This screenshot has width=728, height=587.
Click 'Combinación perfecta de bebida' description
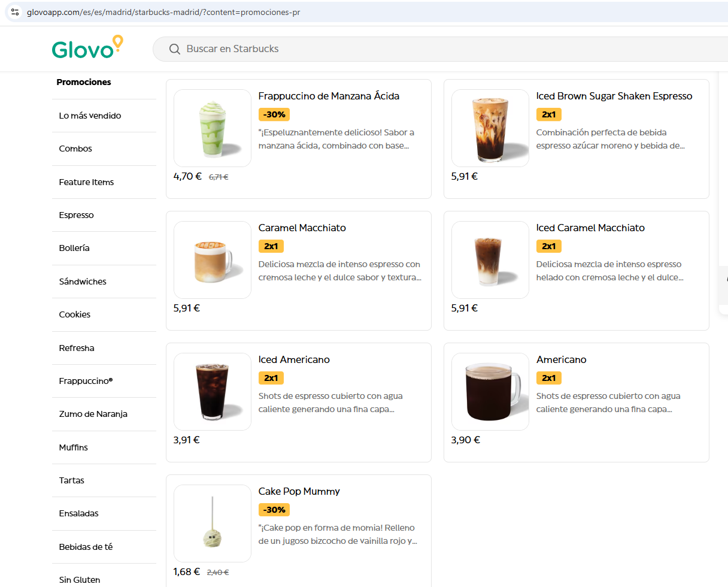click(611, 139)
